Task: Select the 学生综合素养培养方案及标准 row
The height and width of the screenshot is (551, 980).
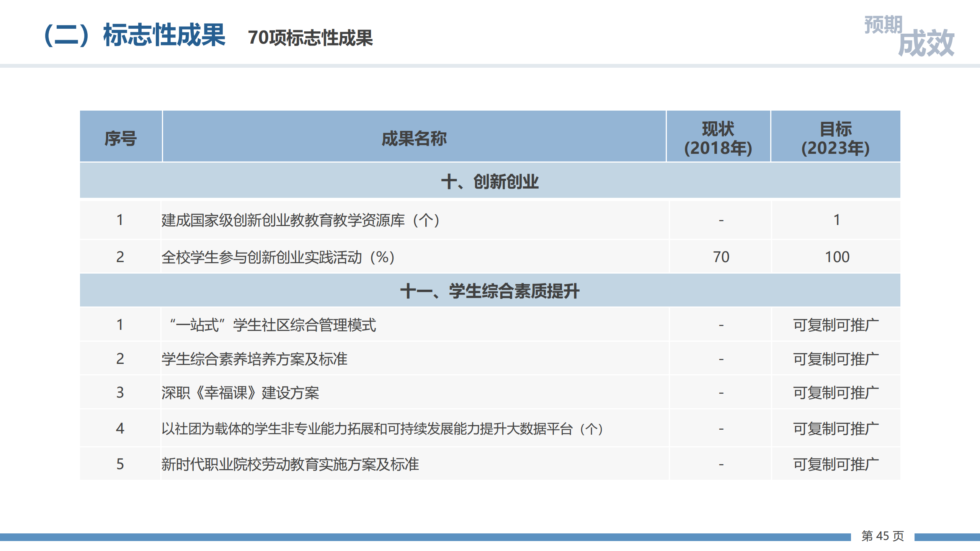Action: 254,359
